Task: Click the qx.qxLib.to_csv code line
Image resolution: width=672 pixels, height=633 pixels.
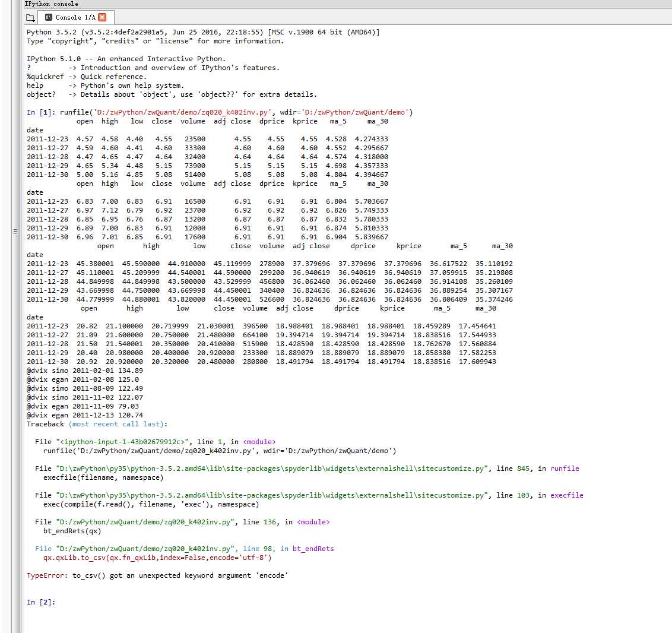Action: tap(157, 558)
